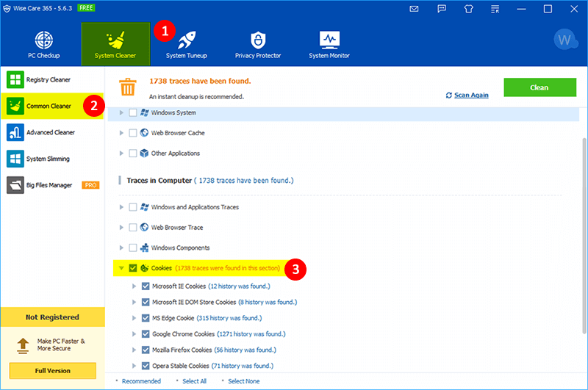Click the green Clean button
Image resolution: width=588 pixels, height=390 pixels.
[x=539, y=87]
